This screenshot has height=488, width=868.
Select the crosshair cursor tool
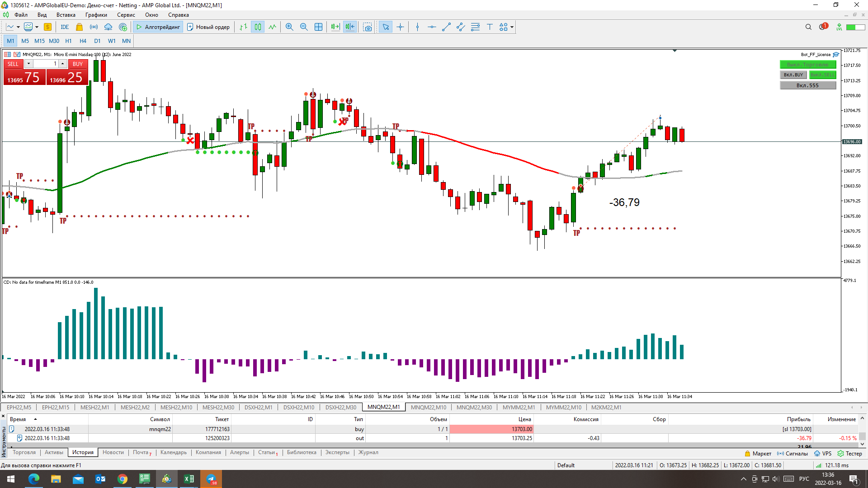tap(400, 27)
